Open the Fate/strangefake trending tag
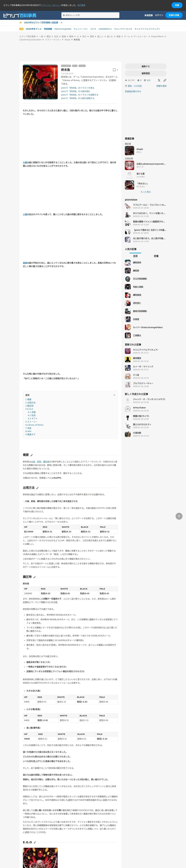 pyautogui.click(x=63, y=29)
